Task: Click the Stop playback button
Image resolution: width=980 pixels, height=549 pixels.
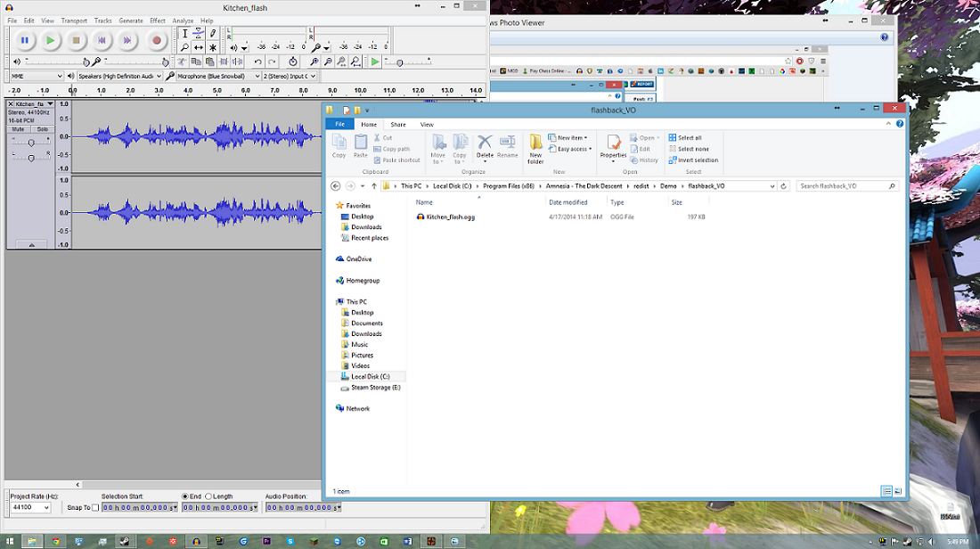Action: (77, 40)
